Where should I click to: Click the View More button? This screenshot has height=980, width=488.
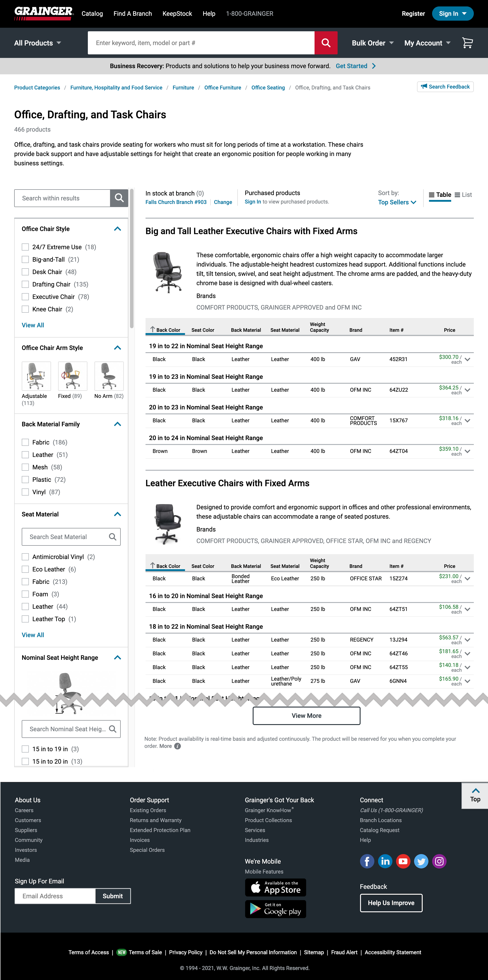(306, 715)
